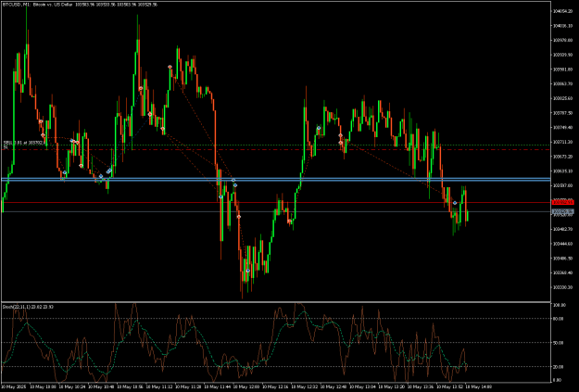579x392 pixels.
Task: Click the 104054.20 price scale label
Action: click(x=560, y=11)
